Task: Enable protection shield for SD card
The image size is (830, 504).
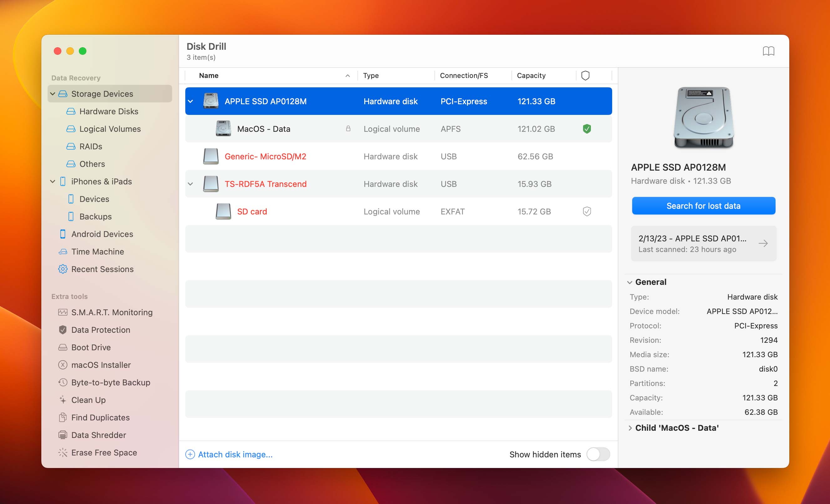Action: pos(587,212)
